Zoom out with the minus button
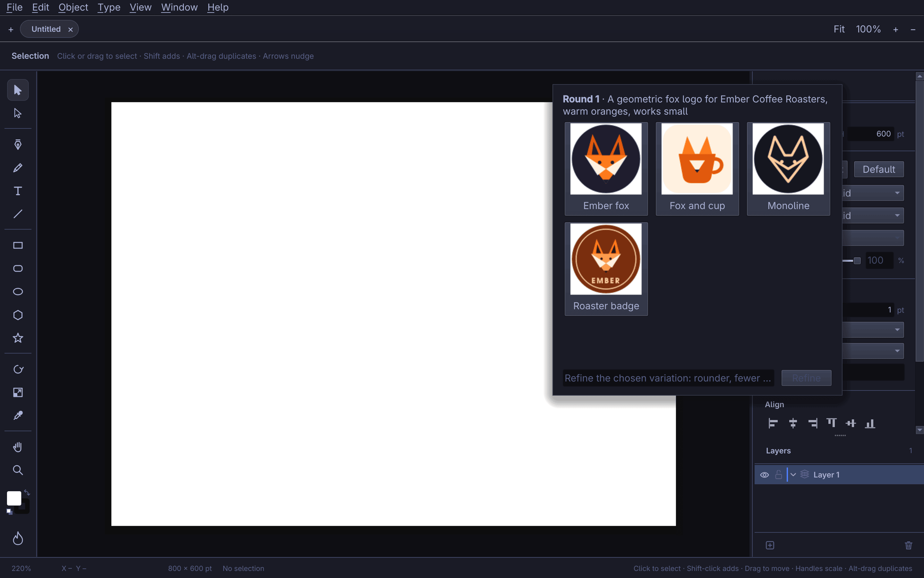Screen dimensions: 924x578 [x=913, y=30]
